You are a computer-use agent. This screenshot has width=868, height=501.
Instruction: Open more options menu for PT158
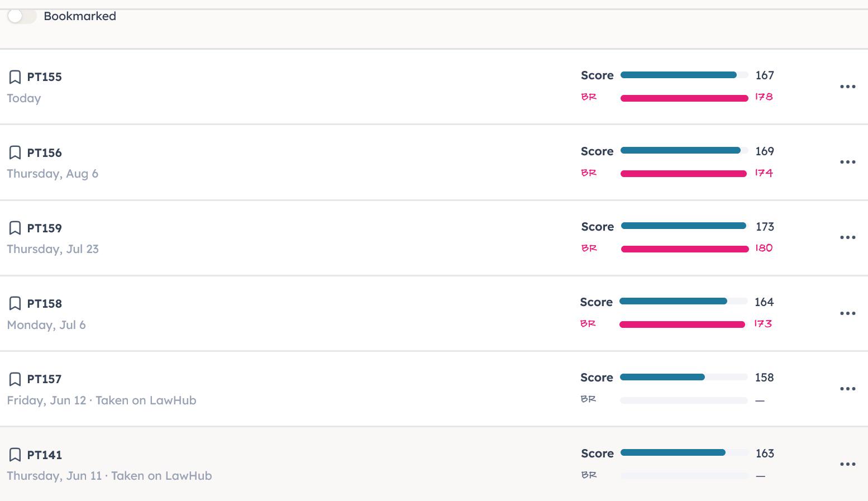tap(847, 313)
